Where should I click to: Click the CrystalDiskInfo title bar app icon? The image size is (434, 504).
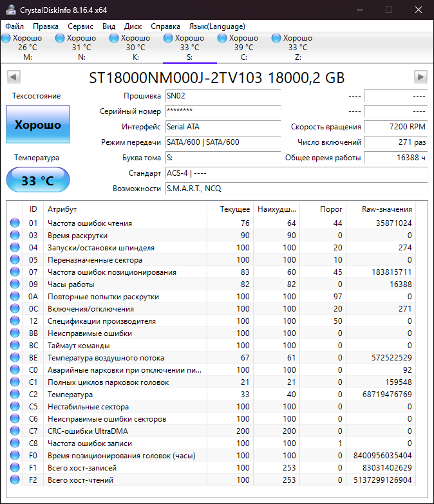[10, 10]
